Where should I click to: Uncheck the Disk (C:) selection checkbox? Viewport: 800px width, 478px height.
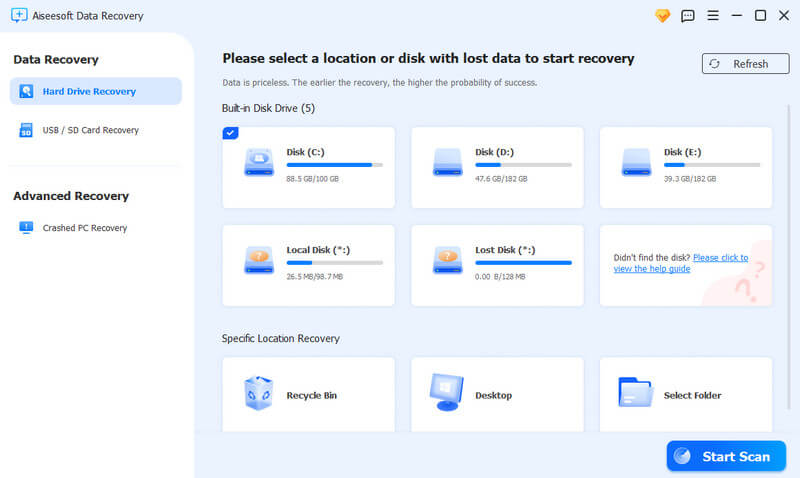coord(230,133)
